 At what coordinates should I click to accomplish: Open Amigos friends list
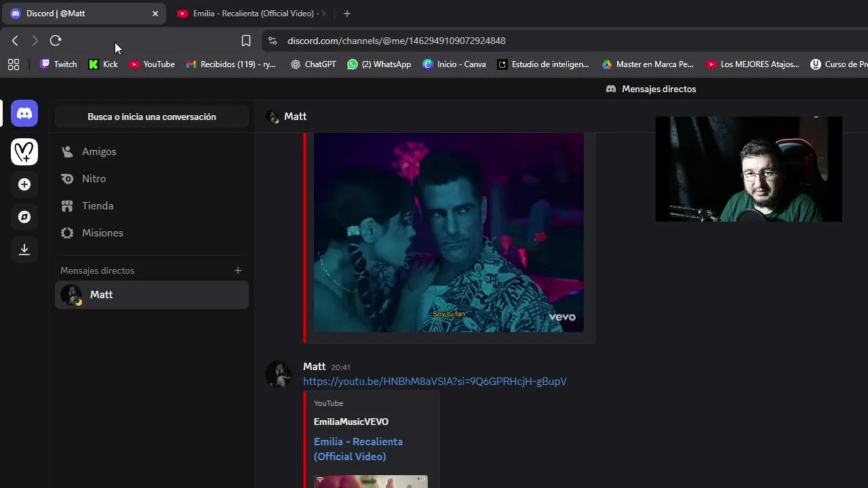[152, 152]
